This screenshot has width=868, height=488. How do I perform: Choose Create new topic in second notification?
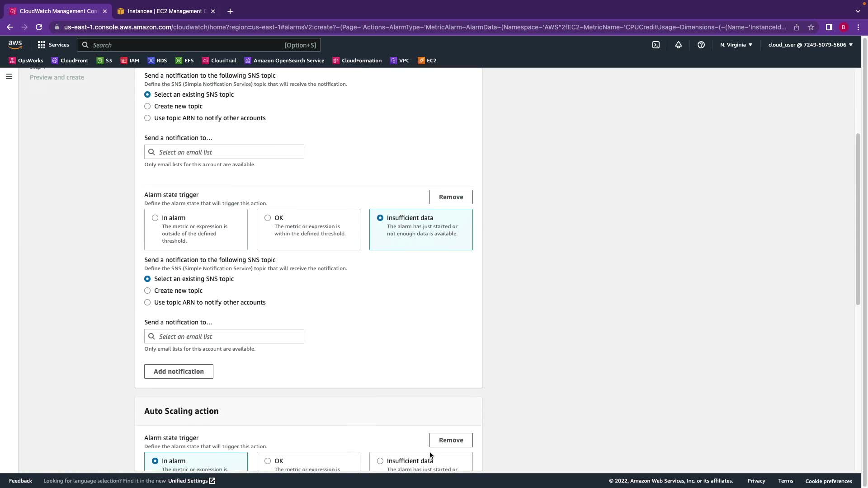(x=147, y=291)
